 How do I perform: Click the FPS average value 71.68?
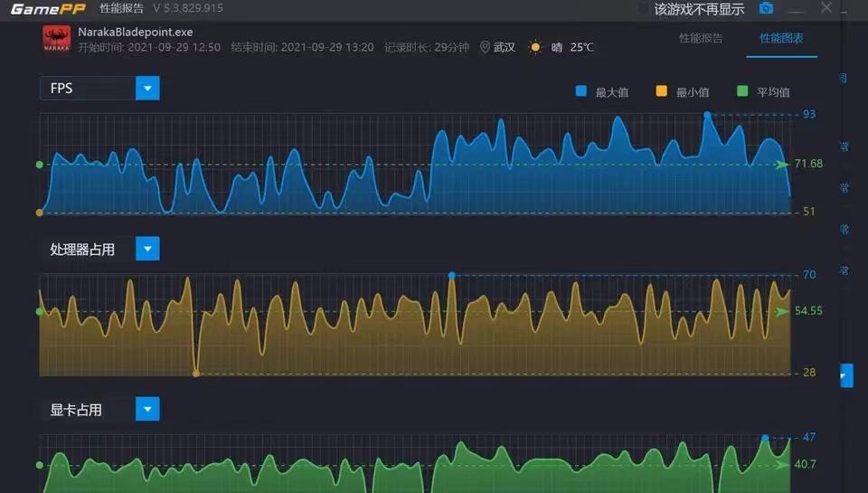pyautogui.click(x=808, y=164)
